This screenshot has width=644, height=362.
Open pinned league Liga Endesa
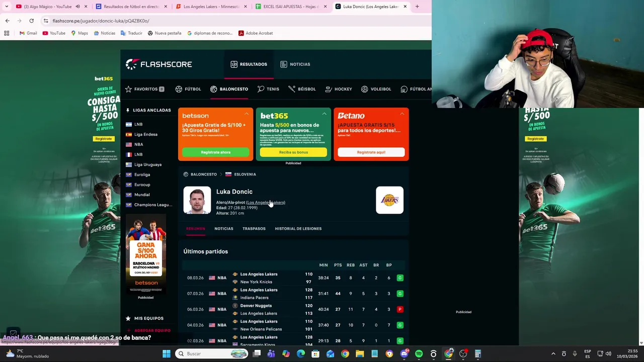[x=145, y=134]
